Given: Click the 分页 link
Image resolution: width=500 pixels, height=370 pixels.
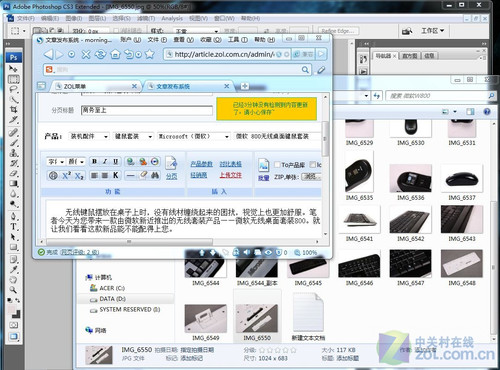Looking at the screenshot, I should click(x=172, y=176).
